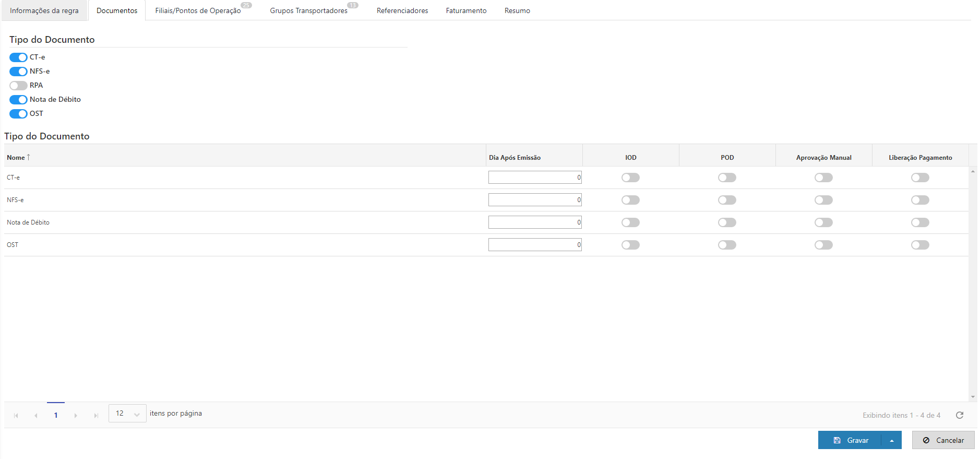
Task: Click the Aprovação Manual column header
Action: click(x=824, y=156)
